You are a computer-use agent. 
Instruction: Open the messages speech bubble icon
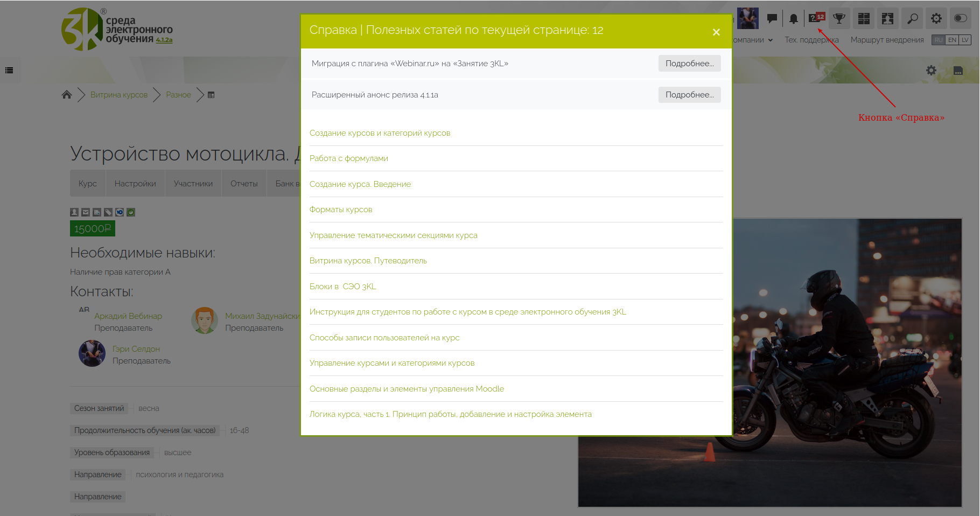772,19
